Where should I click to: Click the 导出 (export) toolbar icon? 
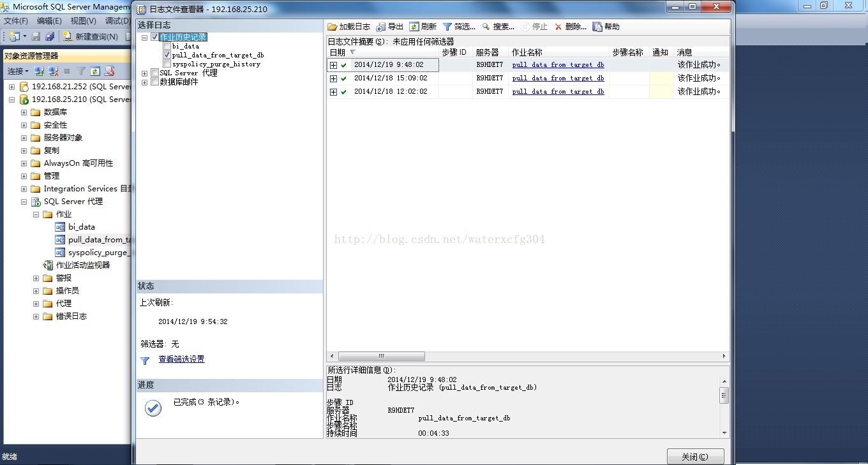tap(381, 27)
